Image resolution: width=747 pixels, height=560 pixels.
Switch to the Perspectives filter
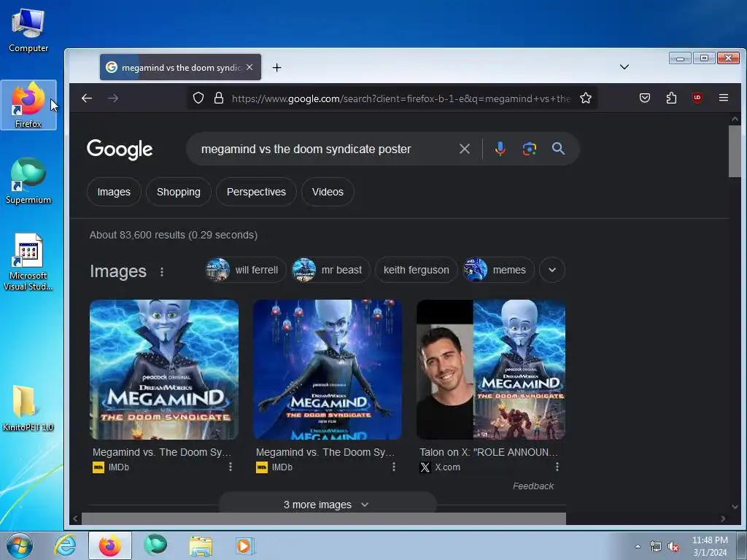point(256,192)
